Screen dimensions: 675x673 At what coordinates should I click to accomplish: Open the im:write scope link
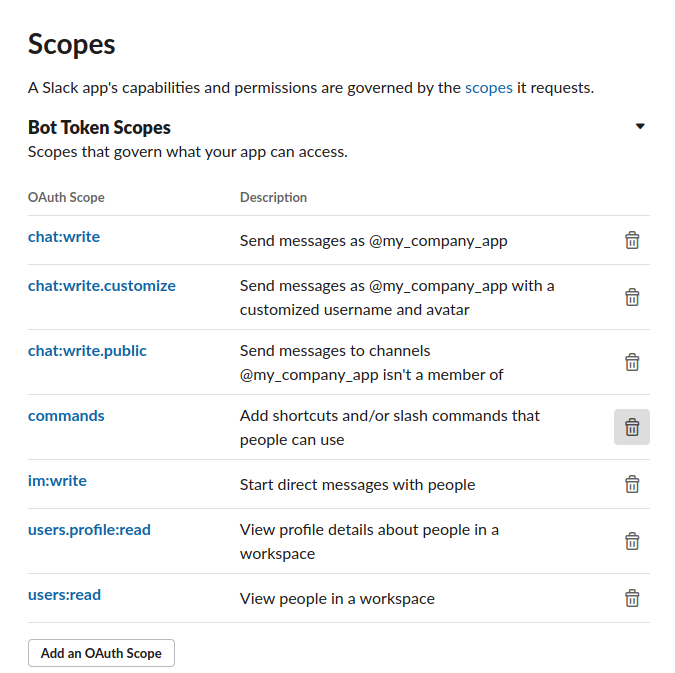point(57,481)
